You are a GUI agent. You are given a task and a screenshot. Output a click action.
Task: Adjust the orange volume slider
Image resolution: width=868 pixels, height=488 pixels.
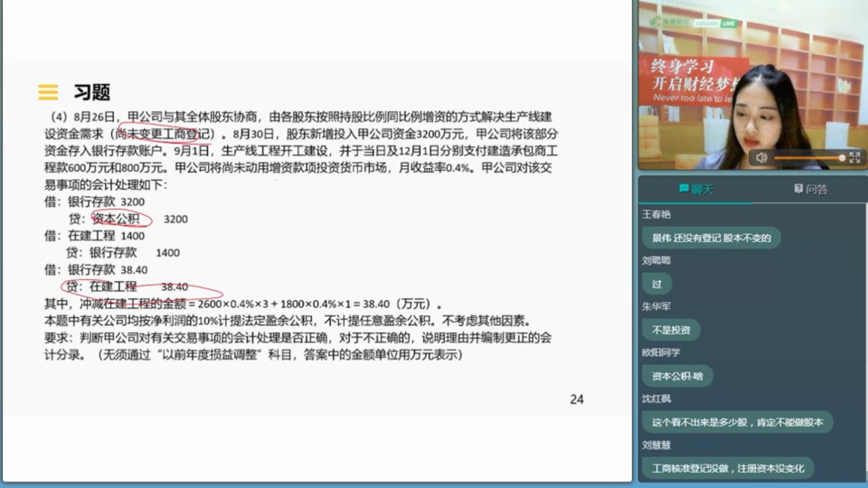[x=809, y=158]
